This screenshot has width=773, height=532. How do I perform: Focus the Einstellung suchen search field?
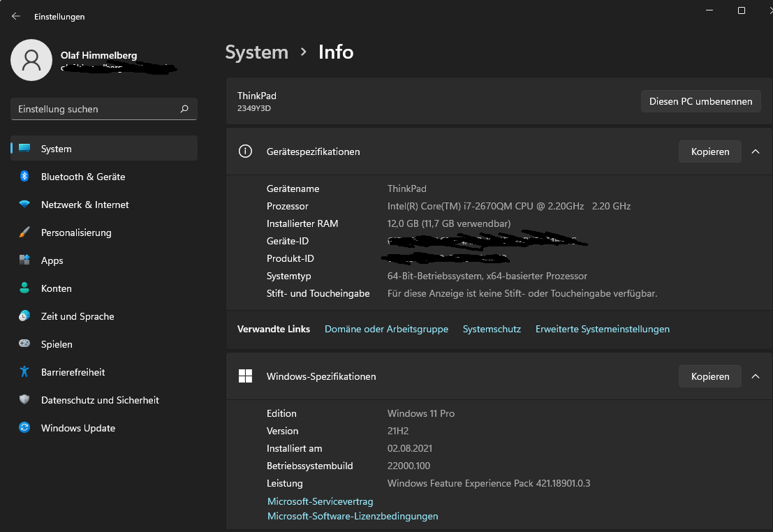coord(104,109)
